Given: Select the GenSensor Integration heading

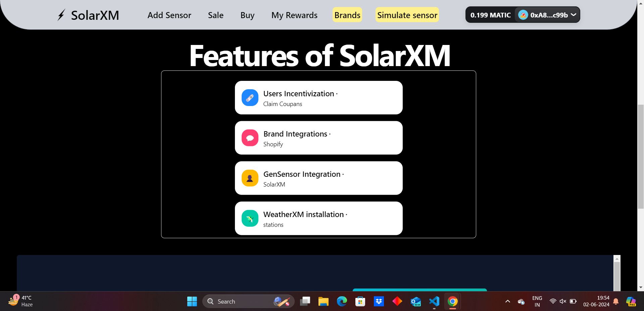Looking at the screenshot, I should [x=302, y=174].
